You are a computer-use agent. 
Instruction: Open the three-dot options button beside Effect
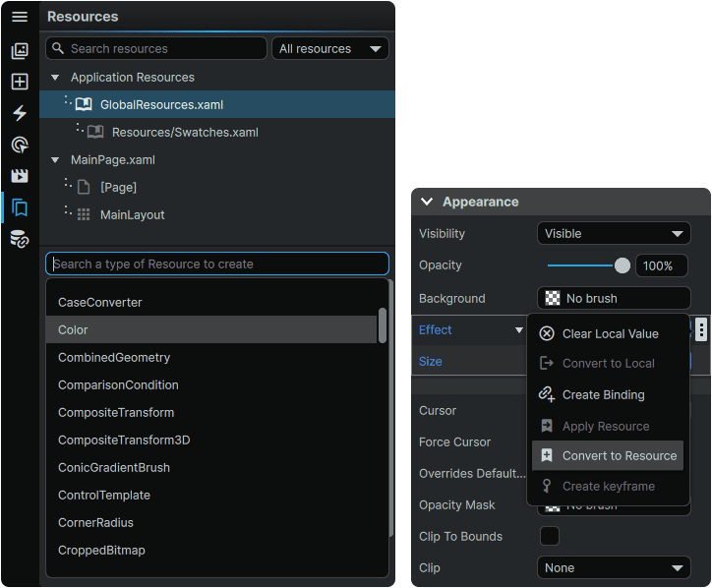tap(701, 329)
